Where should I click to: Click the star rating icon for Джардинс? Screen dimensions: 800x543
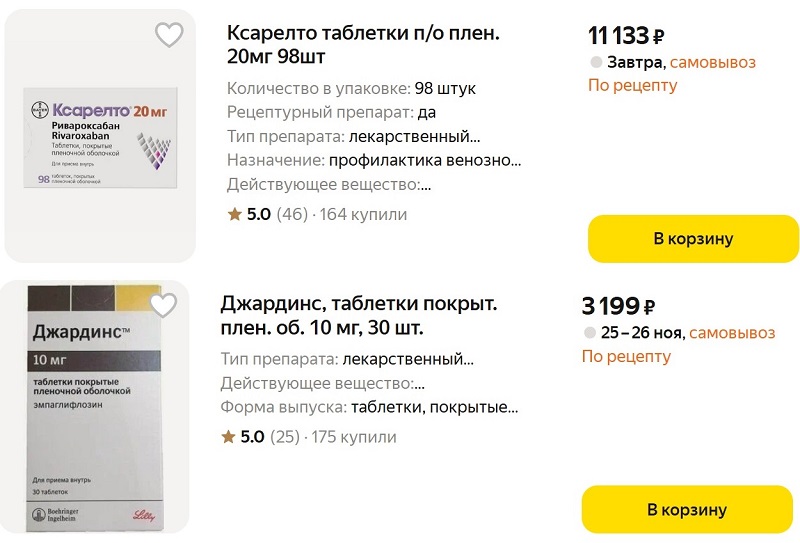pos(228,437)
